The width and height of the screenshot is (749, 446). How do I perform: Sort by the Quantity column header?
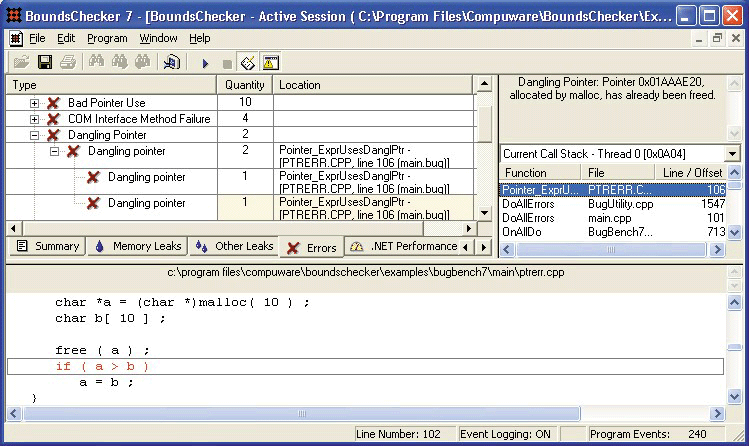tap(245, 85)
